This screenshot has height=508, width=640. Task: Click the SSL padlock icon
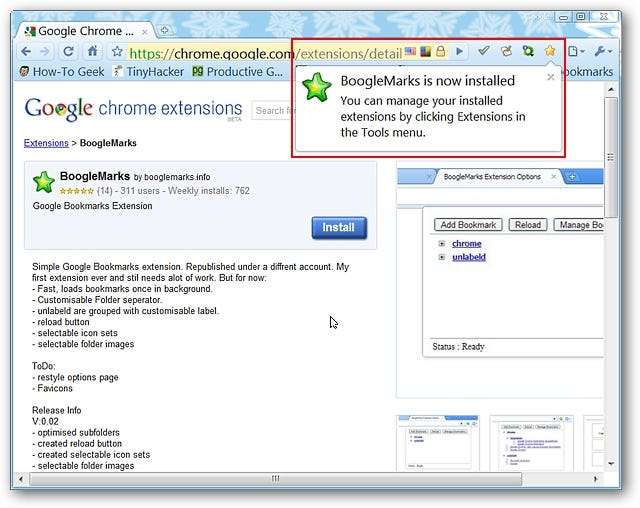[440, 51]
